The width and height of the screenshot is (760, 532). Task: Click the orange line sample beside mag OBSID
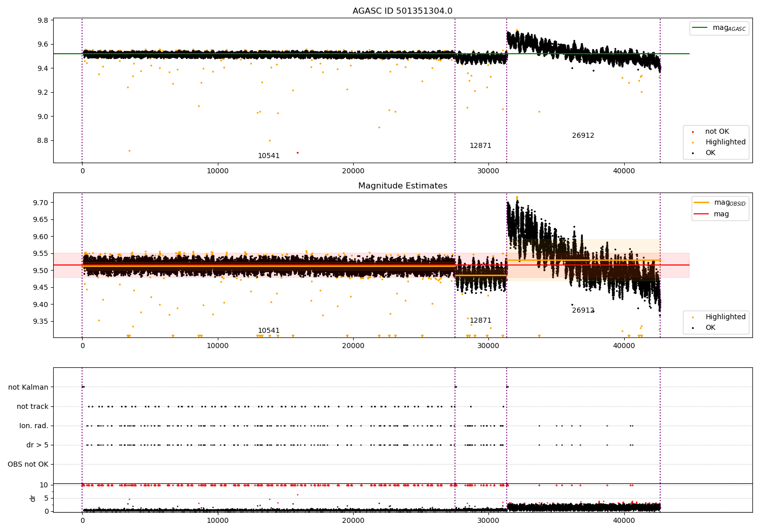(x=702, y=203)
